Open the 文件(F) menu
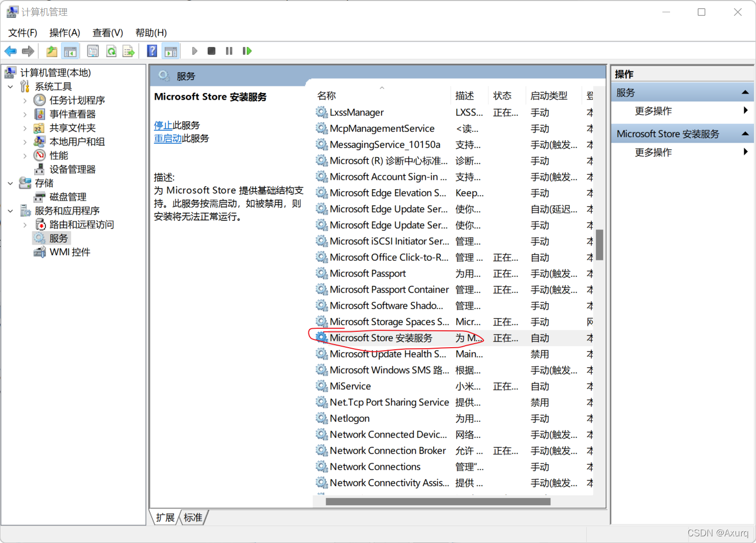The height and width of the screenshot is (543, 756). coord(23,33)
